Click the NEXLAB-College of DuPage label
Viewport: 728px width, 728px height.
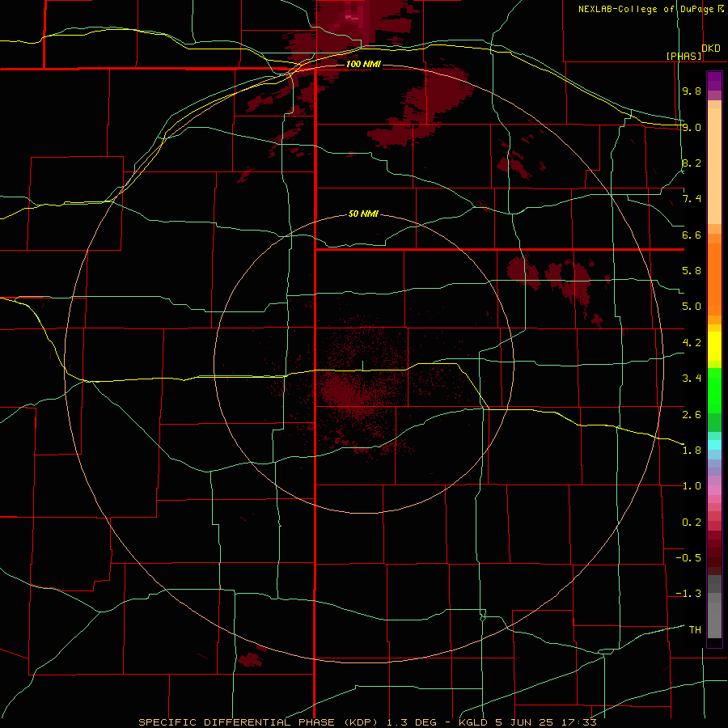coord(646,9)
